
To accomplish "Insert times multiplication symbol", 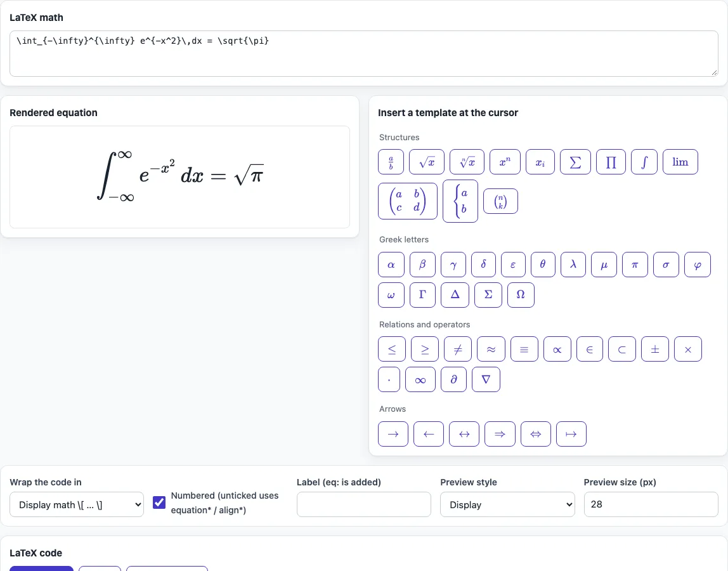I will (x=687, y=349).
